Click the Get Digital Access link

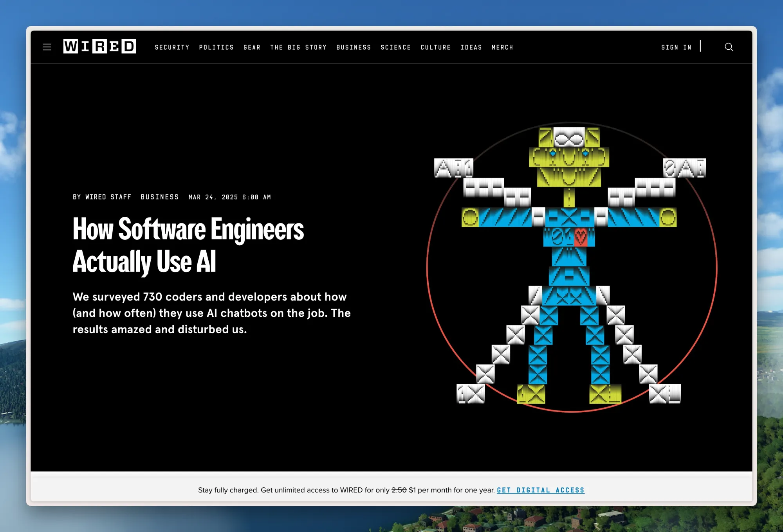(540, 490)
